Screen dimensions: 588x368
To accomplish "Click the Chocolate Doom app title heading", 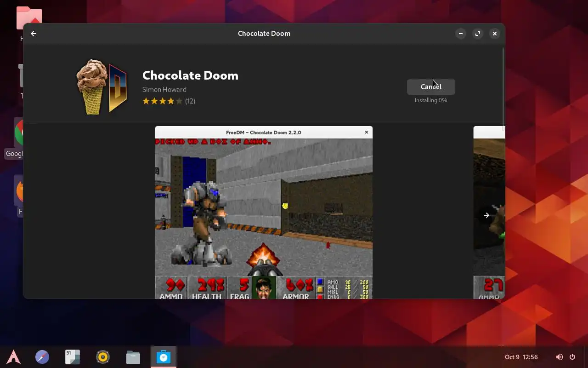I will tap(190, 75).
